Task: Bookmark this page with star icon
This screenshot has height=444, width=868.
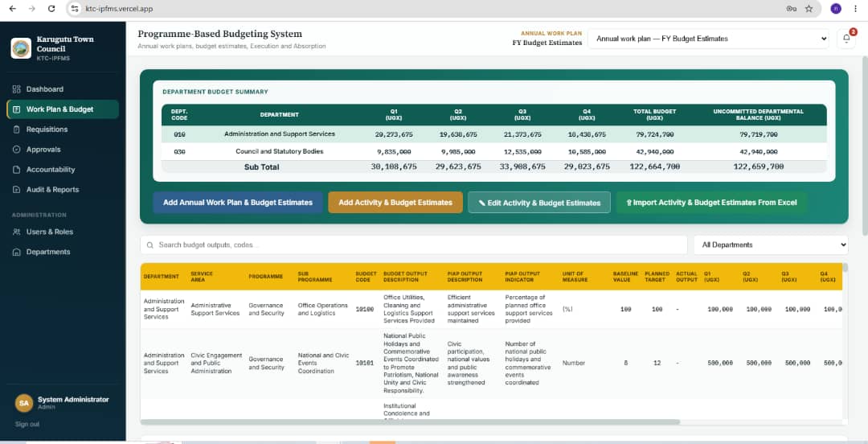Action: click(x=809, y=8)
